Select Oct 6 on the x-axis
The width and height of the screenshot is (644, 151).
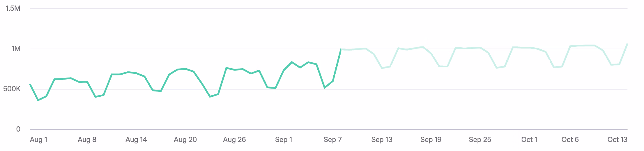pyautogui.click(x=570, y=140)
